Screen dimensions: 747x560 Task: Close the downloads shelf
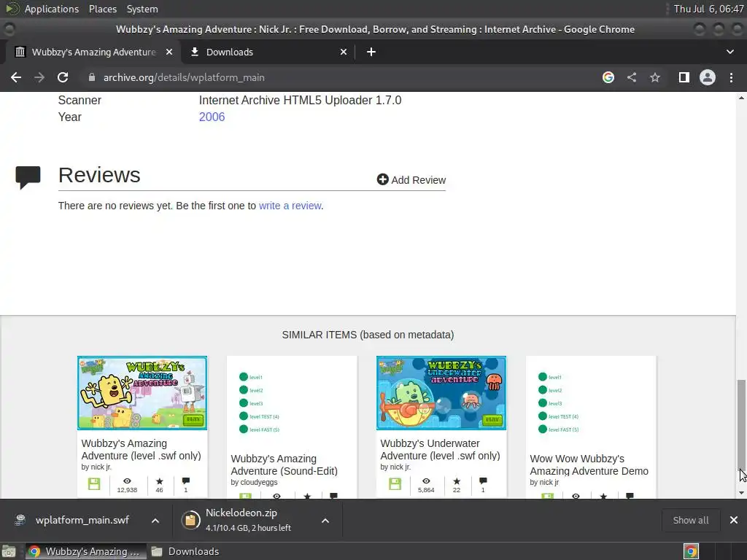coord(734,520)
